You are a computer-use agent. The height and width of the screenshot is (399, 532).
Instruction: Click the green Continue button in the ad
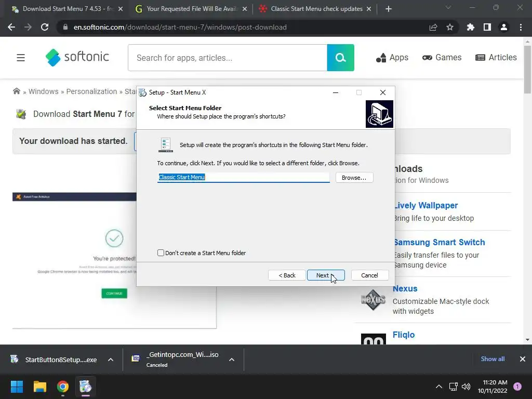click(x=114, y=294)
